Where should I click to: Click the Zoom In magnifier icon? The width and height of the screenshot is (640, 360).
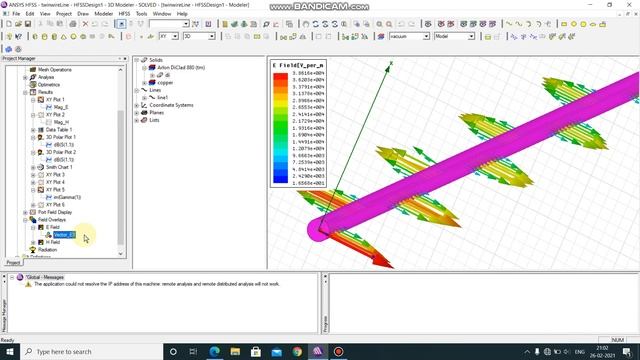379,24
